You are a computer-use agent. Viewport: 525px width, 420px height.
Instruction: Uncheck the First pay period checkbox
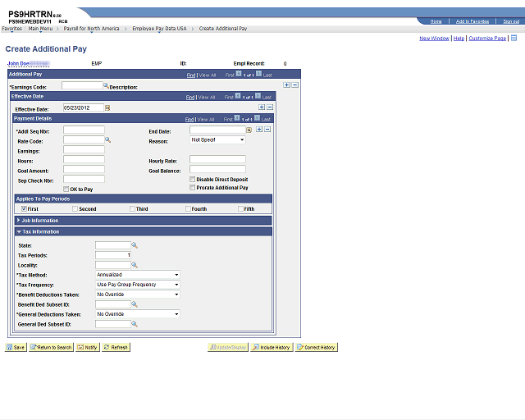24,208
